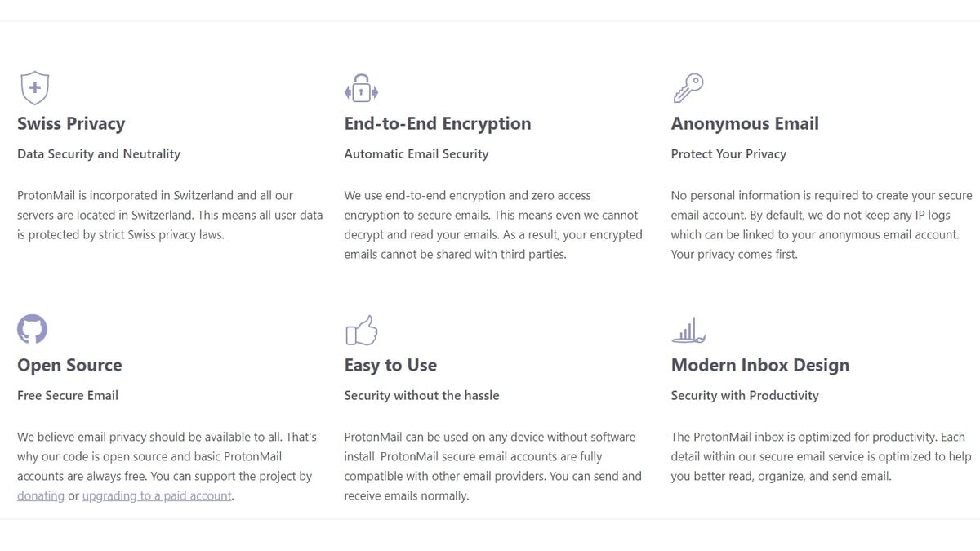
Task: Open the donating link
Action: pyautogui.click(x=40, y=495)
